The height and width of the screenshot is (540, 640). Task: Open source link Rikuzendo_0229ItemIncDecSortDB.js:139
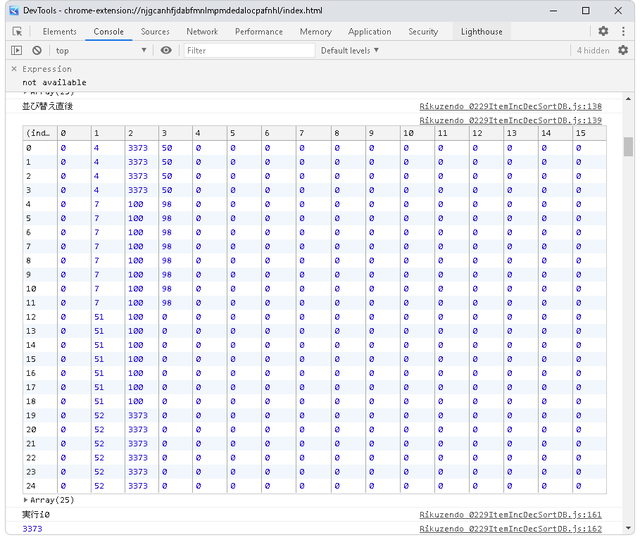(x=510, y=120)
